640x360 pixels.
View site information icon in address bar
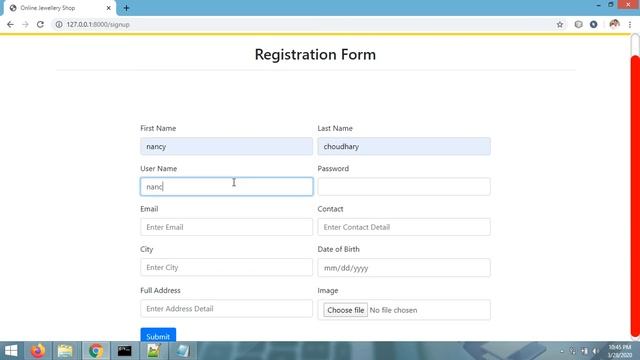click(x=59, y=24)
